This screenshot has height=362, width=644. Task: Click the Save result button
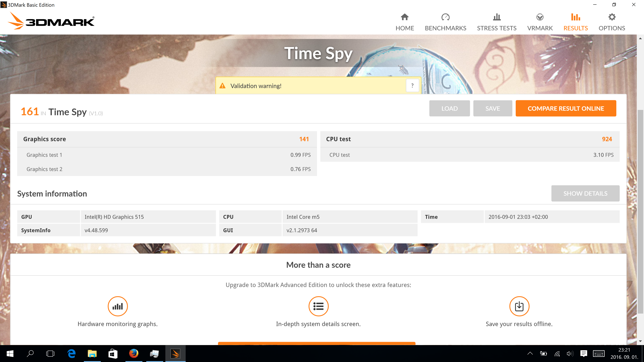click(x=493, y=108)
